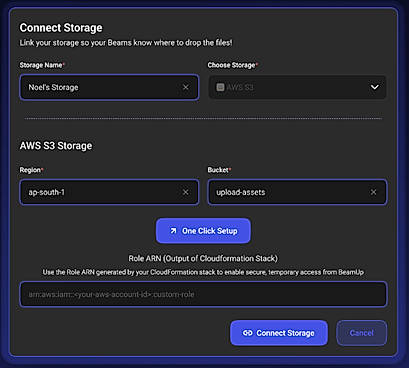The height and width of the screenshot is (368, 409).
Task: Clear the Storage Name field
Action: 186,87
